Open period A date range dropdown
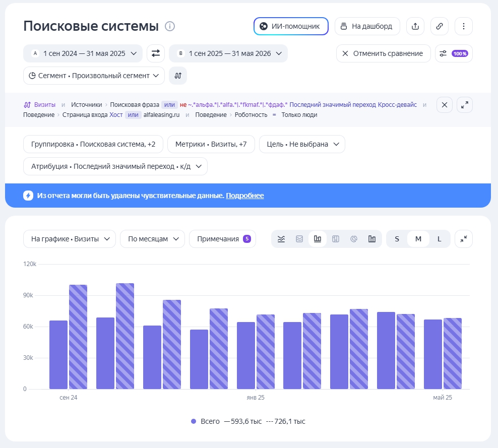Screen dimensions: 498x448 coord(83,53)
